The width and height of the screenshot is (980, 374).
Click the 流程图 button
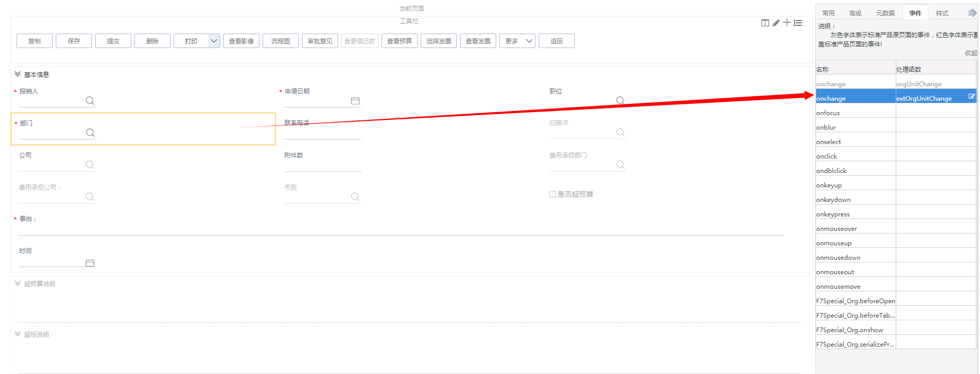281,41
